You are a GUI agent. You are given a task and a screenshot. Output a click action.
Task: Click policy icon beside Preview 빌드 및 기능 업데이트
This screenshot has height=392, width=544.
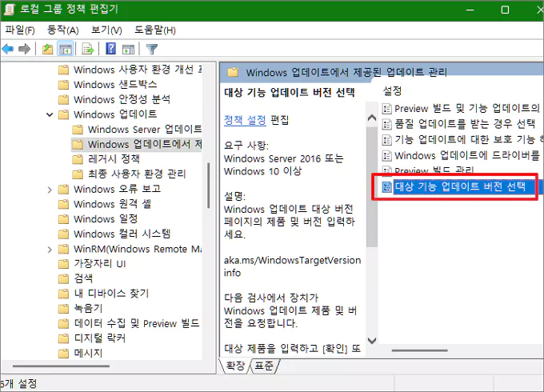click(x=386, y=109)
